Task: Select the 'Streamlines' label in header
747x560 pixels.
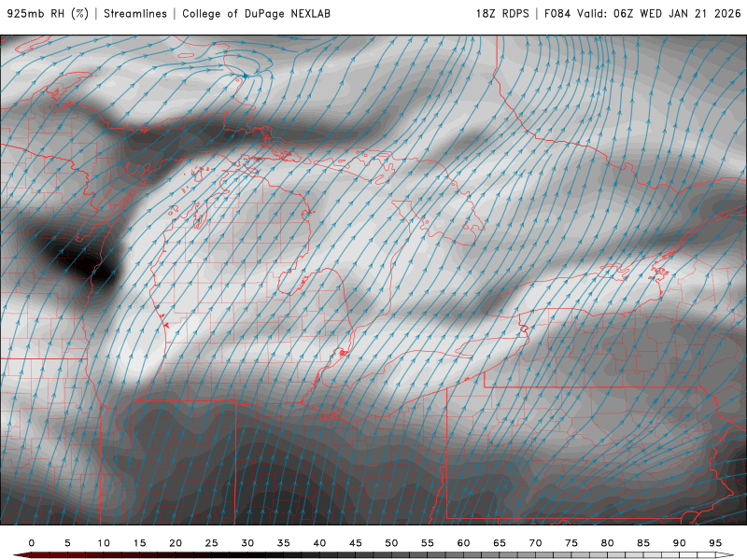Action: click(135, 14)
